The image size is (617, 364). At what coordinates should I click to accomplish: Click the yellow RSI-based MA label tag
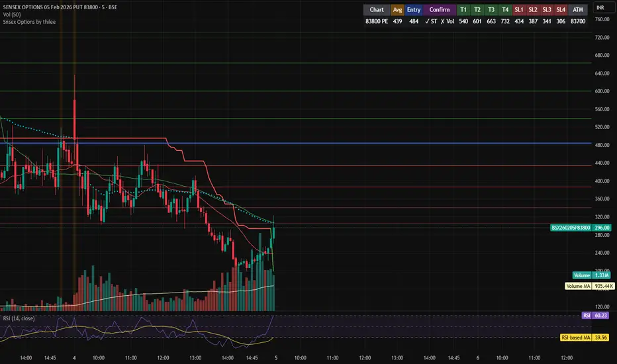[x=576, y=338]
